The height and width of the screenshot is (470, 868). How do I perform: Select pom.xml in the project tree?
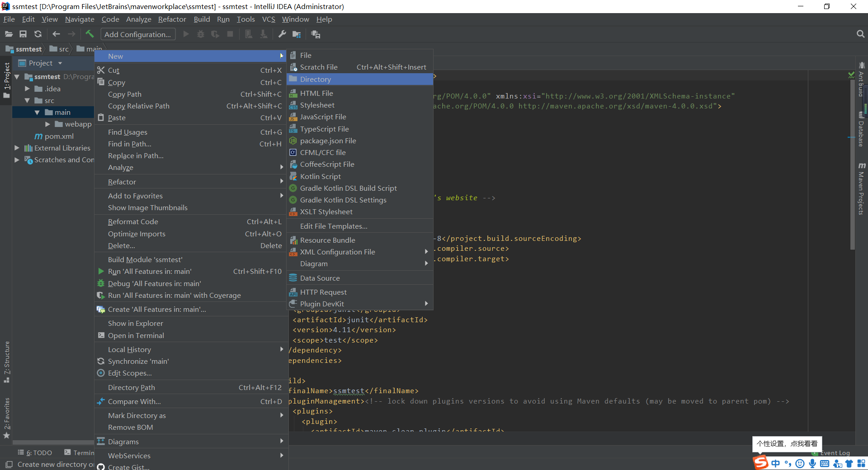click(59, 136)
